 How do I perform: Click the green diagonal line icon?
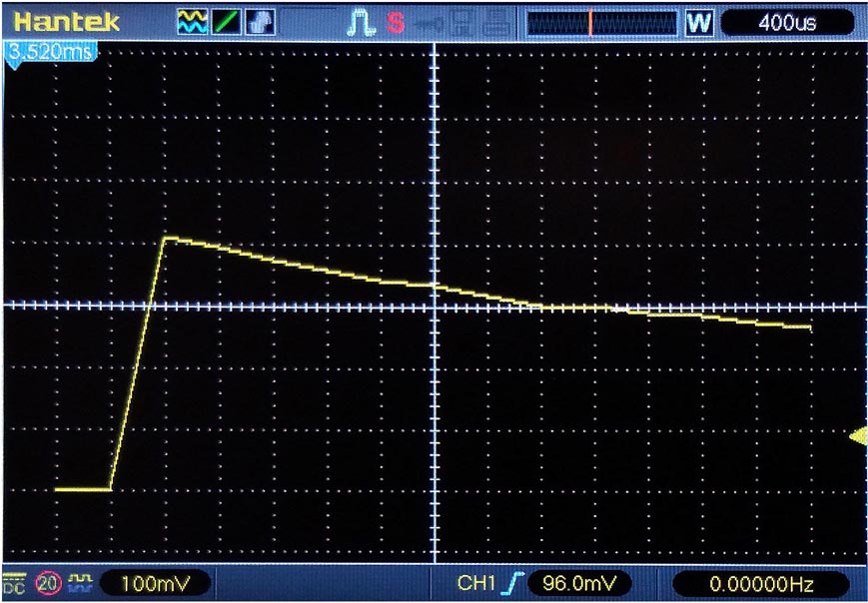pos(226,23)
